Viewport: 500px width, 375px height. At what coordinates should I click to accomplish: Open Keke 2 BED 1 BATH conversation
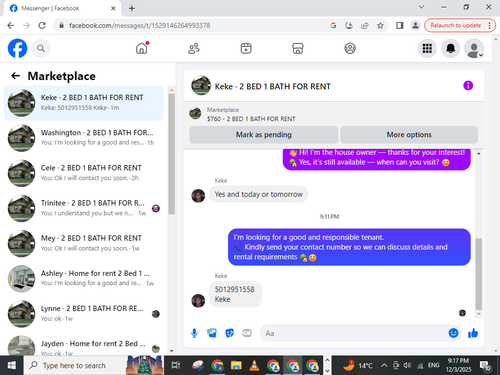point(84,103)
